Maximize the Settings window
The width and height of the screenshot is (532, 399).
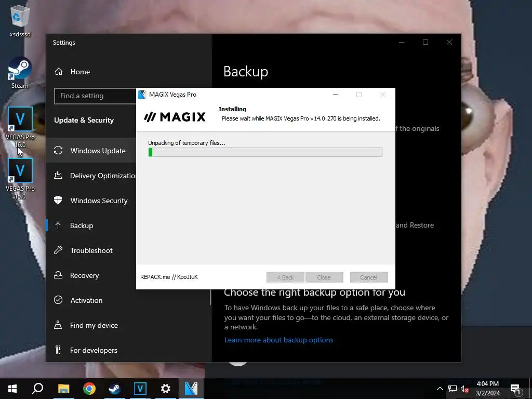pyautogui.click(x=425, y=42)
